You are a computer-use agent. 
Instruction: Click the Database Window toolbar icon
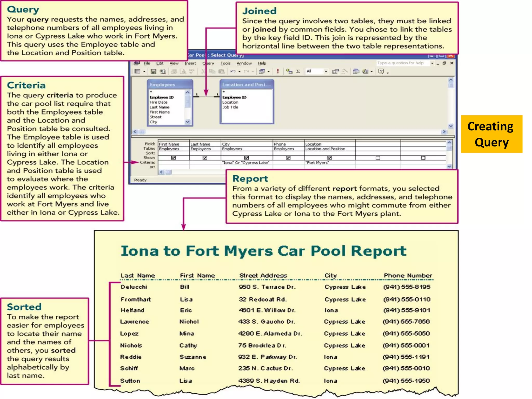click(x=356, y=71)
